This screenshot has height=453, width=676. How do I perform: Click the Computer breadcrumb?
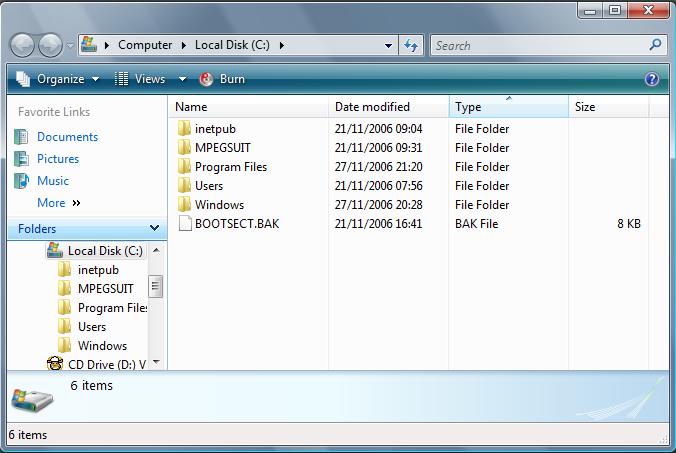[x=145, y=45]
